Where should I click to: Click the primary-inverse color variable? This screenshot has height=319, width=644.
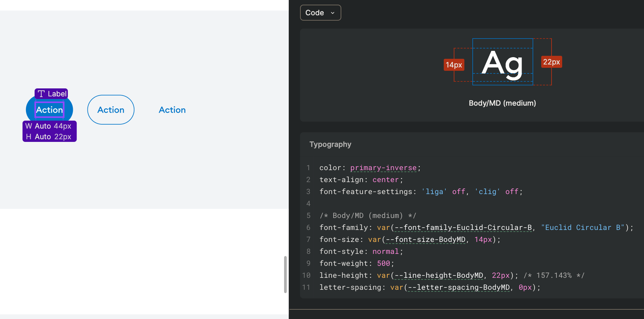[x=383, y=168]
